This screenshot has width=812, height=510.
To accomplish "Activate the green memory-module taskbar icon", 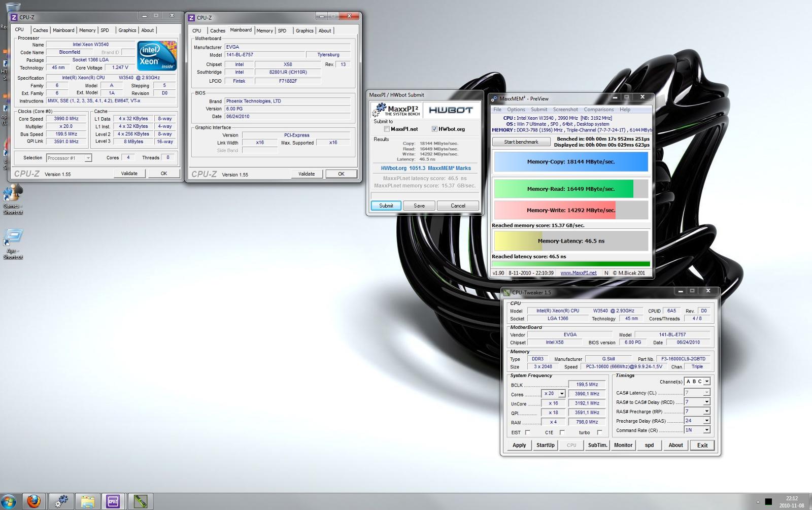I will 141,501.
